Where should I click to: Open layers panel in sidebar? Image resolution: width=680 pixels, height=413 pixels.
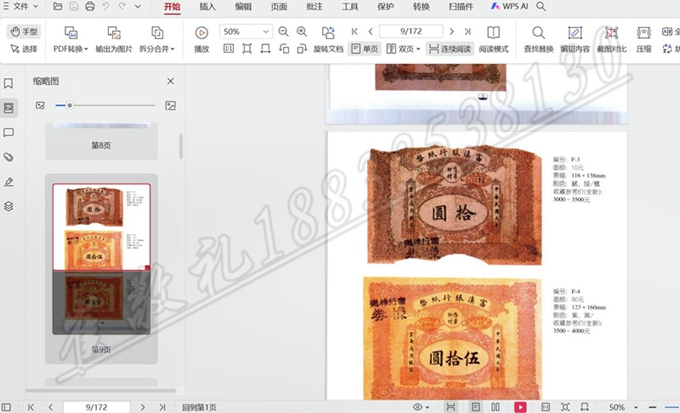click(x=8, y=206)
